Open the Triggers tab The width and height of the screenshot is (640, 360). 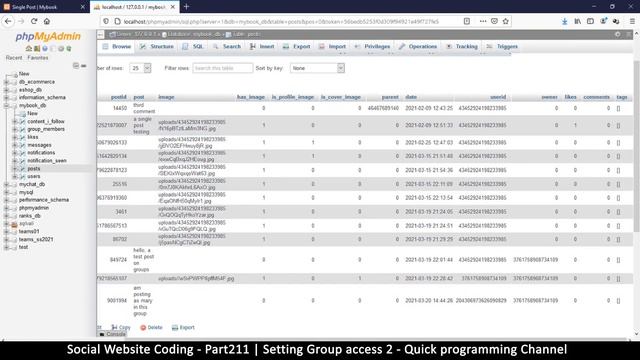[502, 47]
